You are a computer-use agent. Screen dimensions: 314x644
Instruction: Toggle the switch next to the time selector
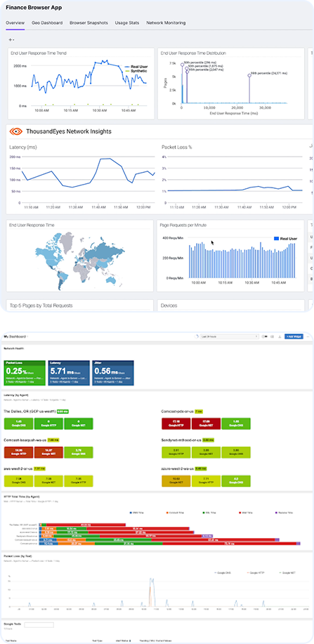264,336
